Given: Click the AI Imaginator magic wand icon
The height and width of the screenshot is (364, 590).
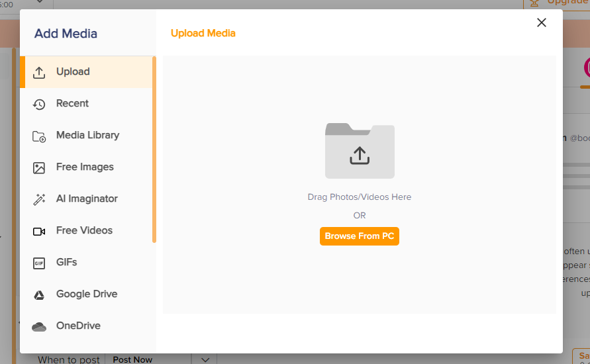Looking at the screenshot, I should 39,199.
